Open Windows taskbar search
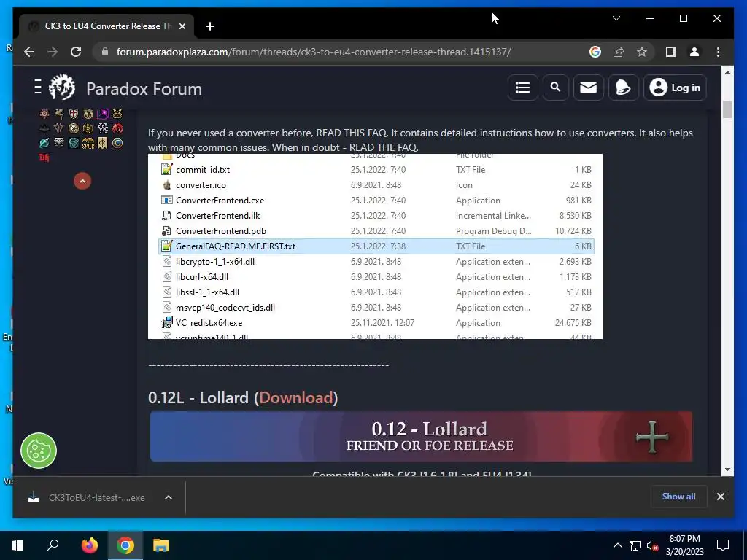 (53, 545)
